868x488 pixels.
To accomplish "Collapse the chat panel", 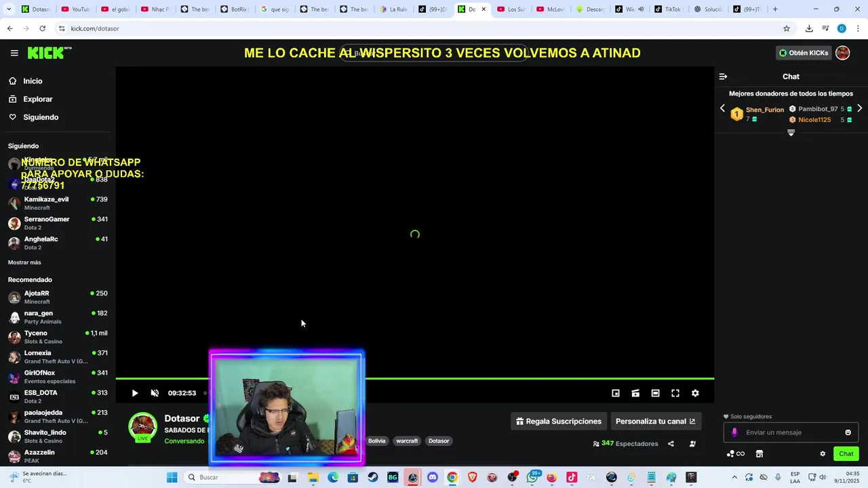I will tap(723, 77).
